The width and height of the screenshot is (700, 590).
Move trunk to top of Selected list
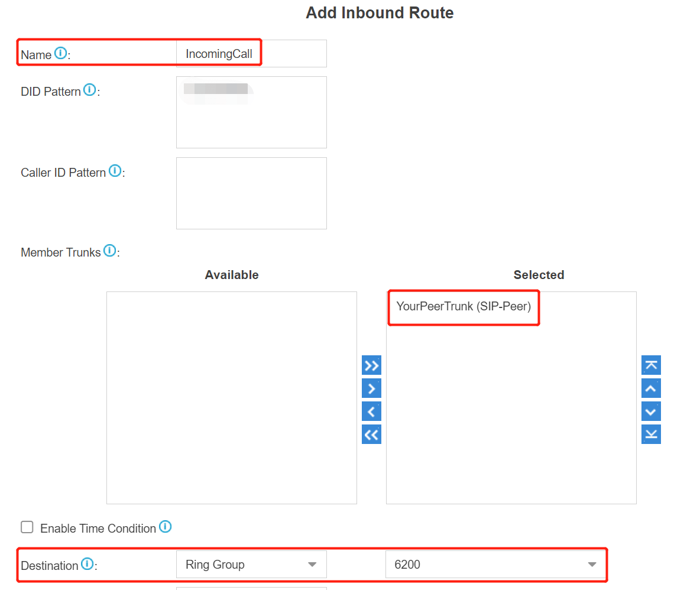[x=651, y=365]
